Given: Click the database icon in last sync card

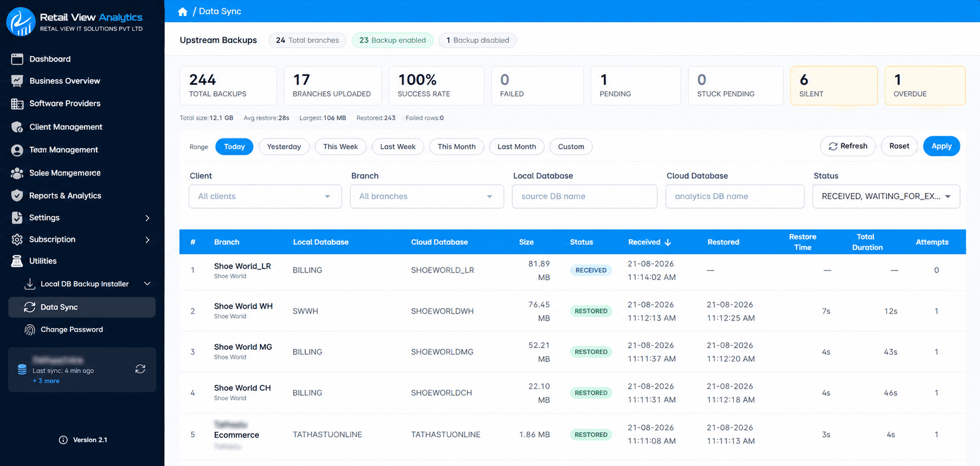Looking at the screenshot, I should (x=22, y=370).
